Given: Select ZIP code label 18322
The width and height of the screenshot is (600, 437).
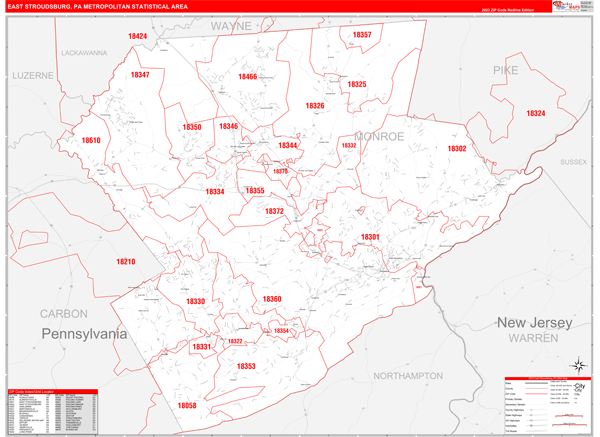Looking at the screenshot, I should point(235,341).
